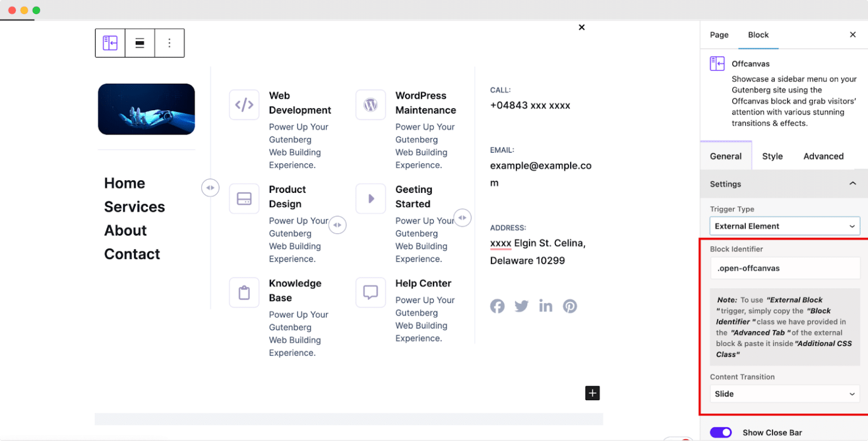Open the Page tab in the sidebar
This screenshot has height=441, width=868.
point(718,34)
